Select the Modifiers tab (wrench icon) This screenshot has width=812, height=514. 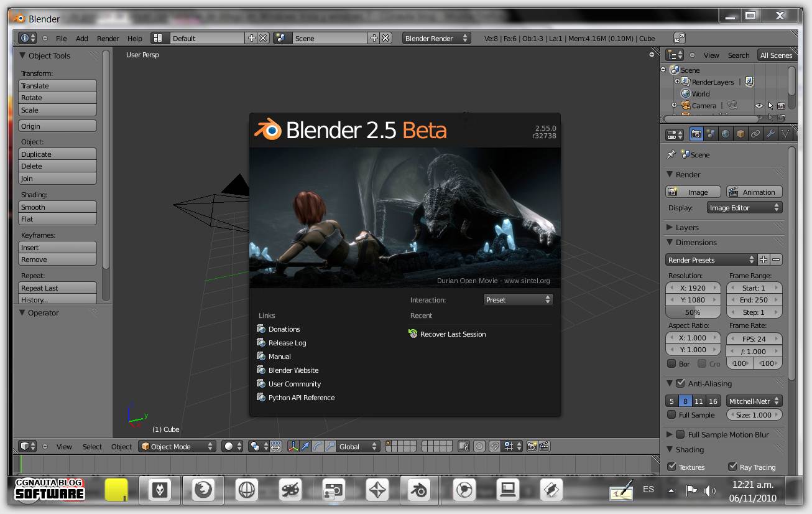point(768,134)
